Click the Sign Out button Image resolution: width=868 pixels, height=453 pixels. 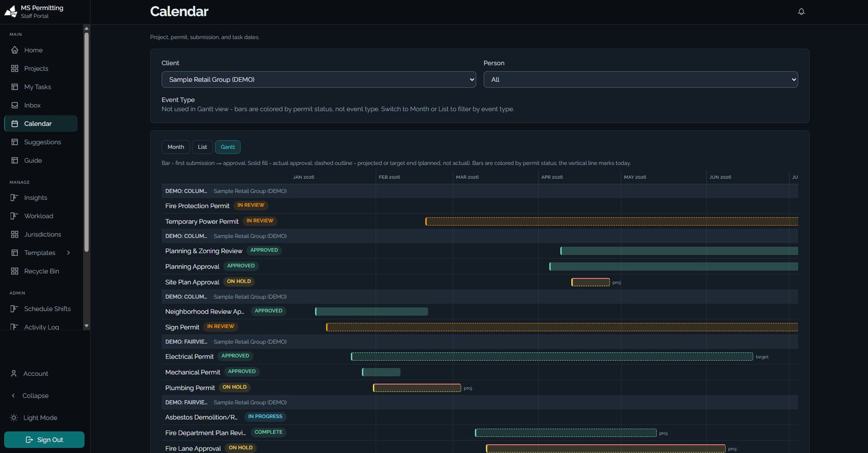click(x=44, y=439)
